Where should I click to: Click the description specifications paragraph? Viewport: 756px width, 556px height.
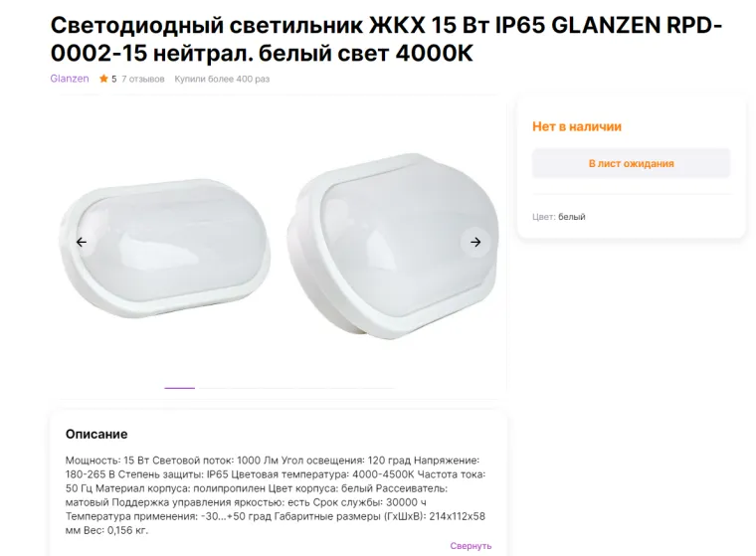pos(276,495)
